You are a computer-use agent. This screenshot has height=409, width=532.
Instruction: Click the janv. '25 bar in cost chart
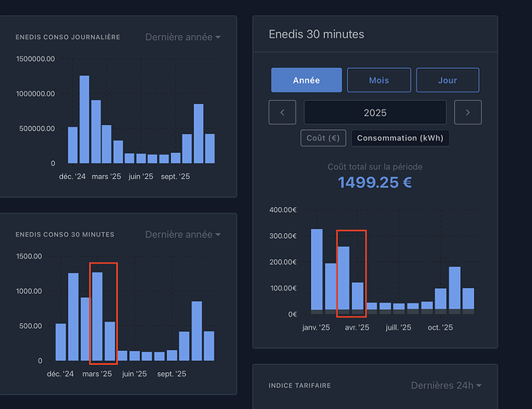tap(317, 270)
